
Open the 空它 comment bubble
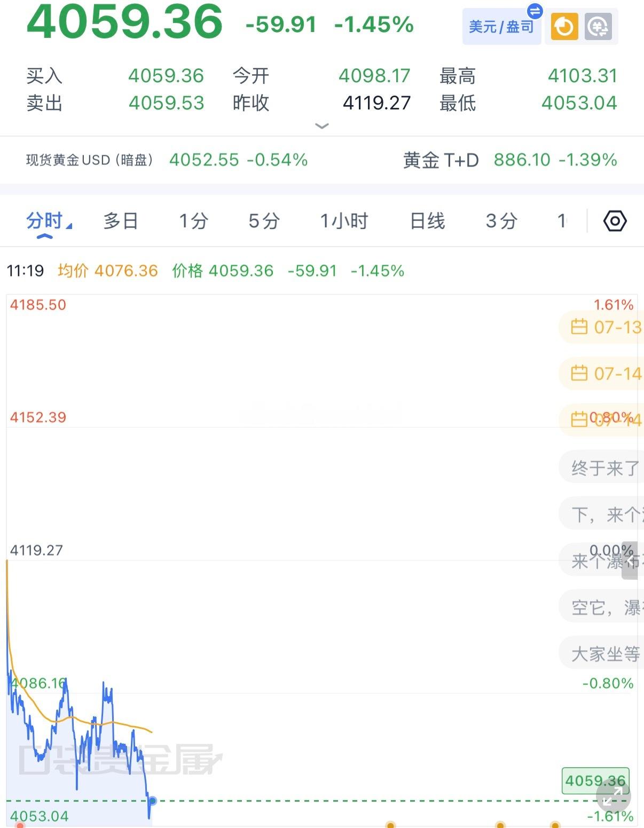[x=601, y=607]
